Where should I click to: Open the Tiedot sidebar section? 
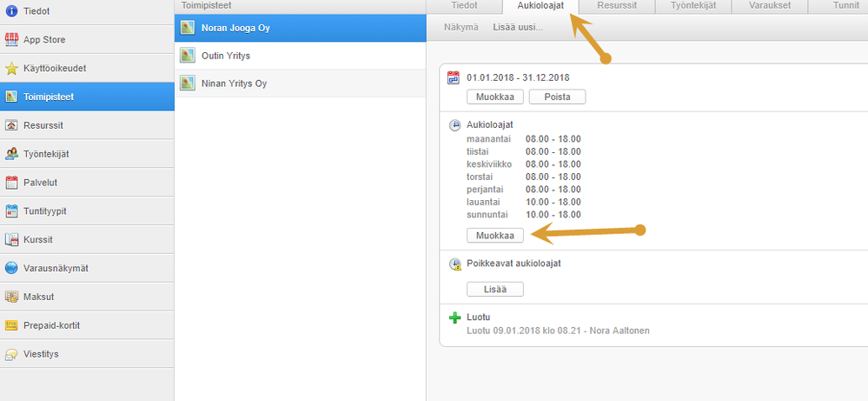click(87, 11)
